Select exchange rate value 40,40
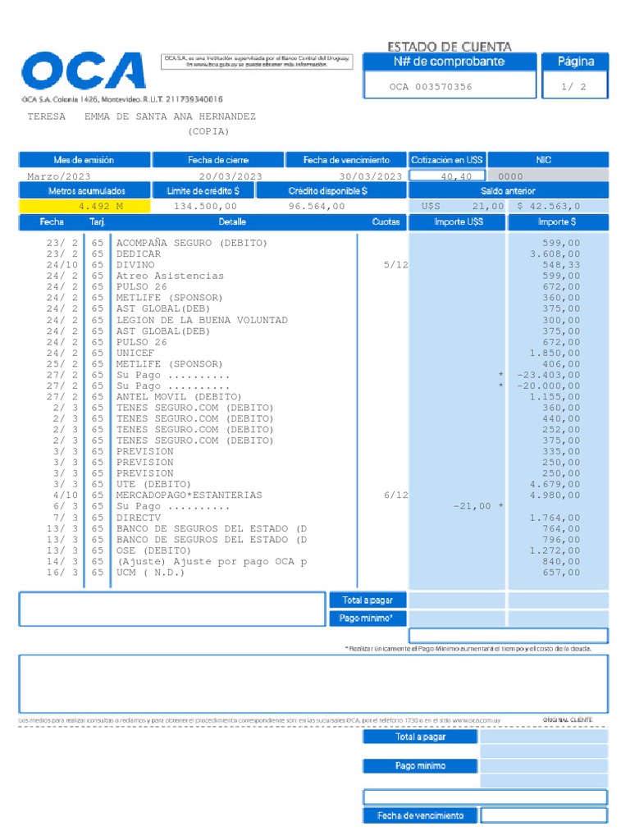This screenshot has width=630, height=840. coord(456,176)
